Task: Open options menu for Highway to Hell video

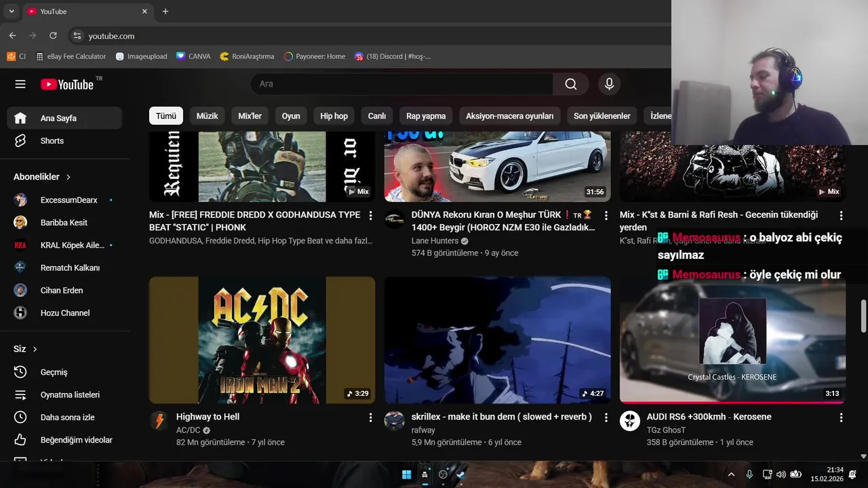Action: [x=370, y=418]
